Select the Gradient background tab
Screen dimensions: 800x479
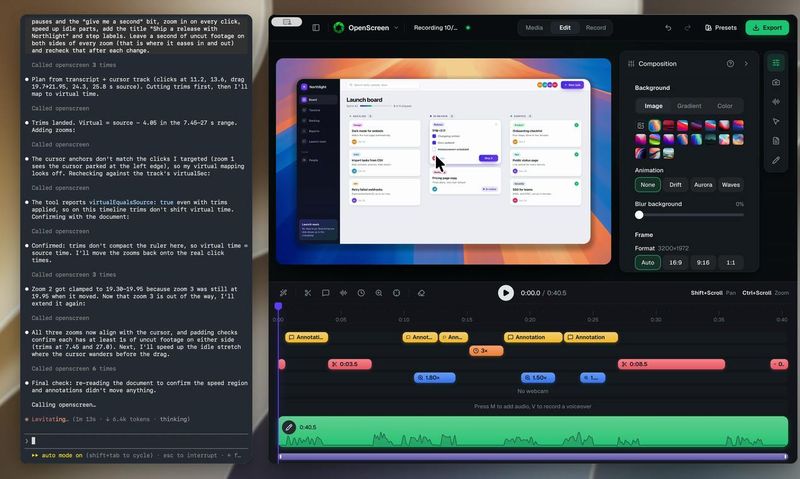pos(689,106)
